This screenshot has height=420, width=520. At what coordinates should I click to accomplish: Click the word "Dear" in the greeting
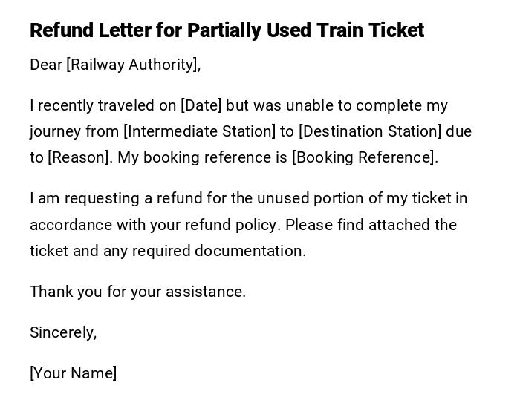(x=46, y=65)
